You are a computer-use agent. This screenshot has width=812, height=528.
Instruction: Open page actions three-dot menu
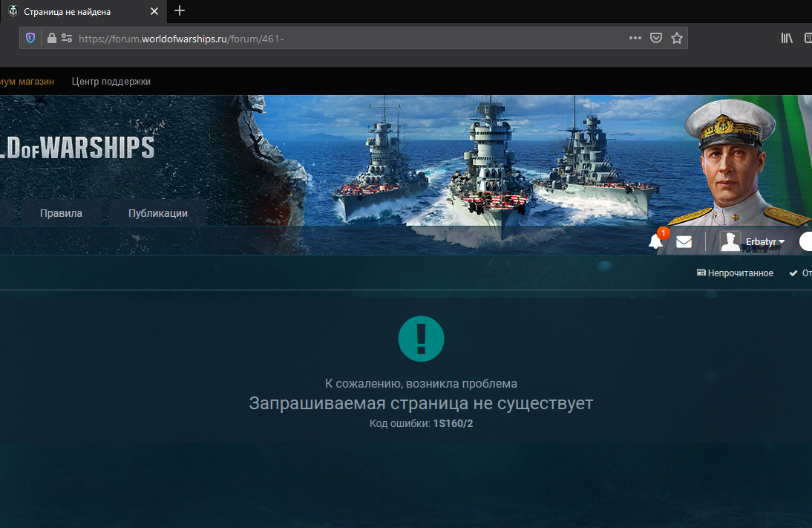[x=635, y=38]
